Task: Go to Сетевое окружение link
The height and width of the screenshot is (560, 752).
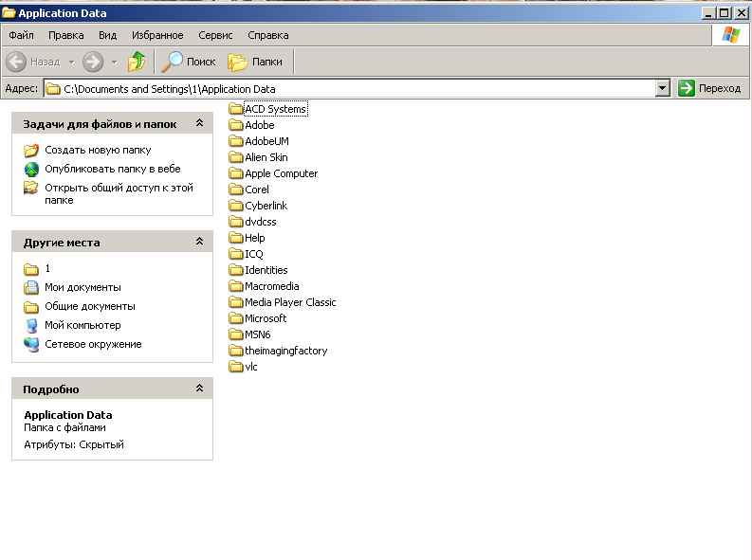Action: pos(93,344)
